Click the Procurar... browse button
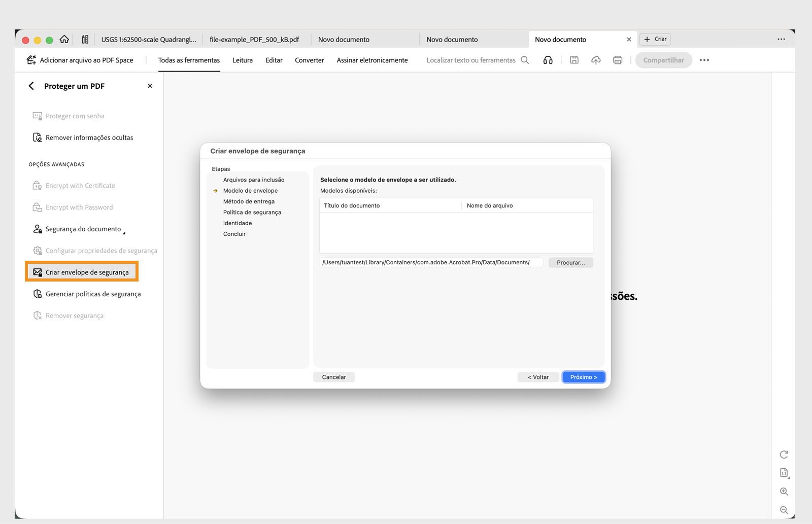The image size is (812, 524). point(571,262)
